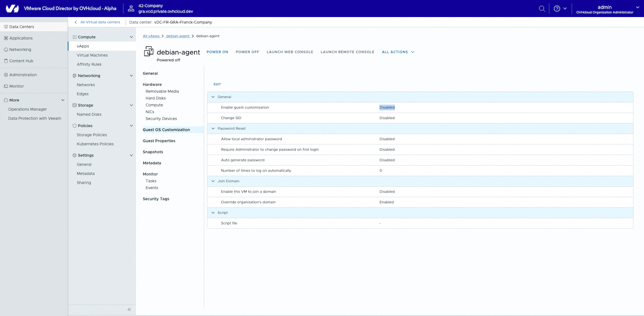Click the Power On button
Image resolution: width=644 pixels, height=316 pixels.
217,52
